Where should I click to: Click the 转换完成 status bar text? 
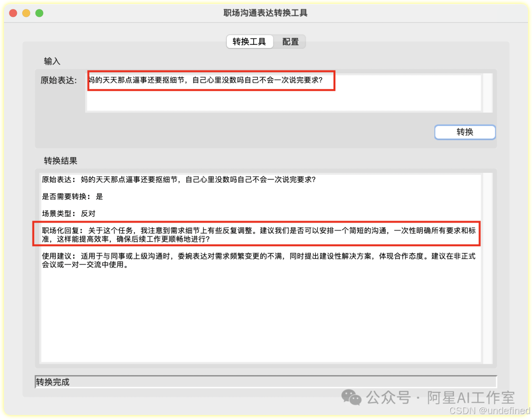(53, 382)
